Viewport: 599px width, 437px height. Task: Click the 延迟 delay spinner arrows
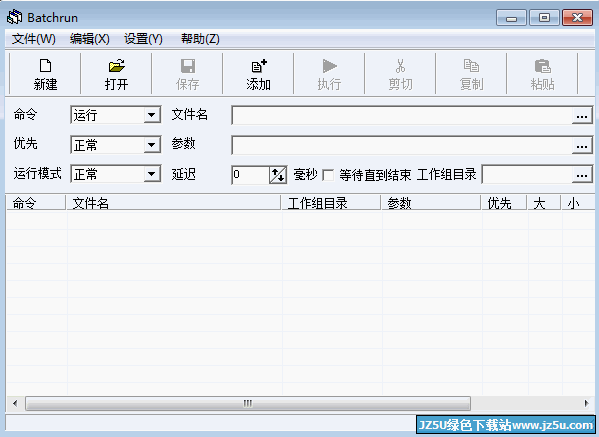click(x=278, y=175)
